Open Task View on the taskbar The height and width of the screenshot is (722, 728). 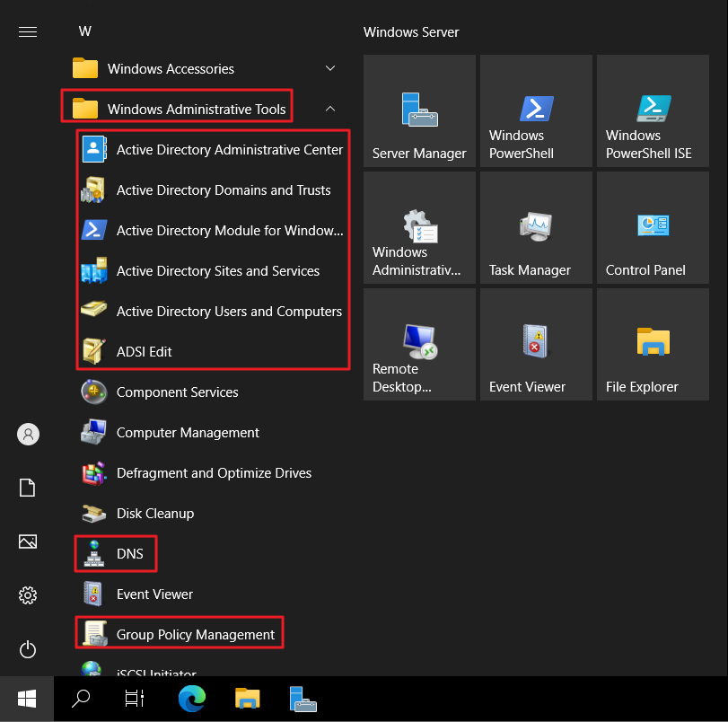(x=135, y=699)
